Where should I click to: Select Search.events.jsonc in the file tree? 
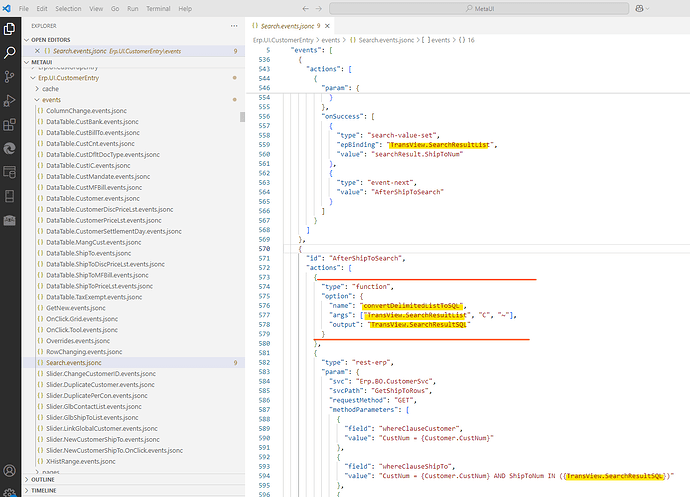pyautogui.click(x=73, y=363)
